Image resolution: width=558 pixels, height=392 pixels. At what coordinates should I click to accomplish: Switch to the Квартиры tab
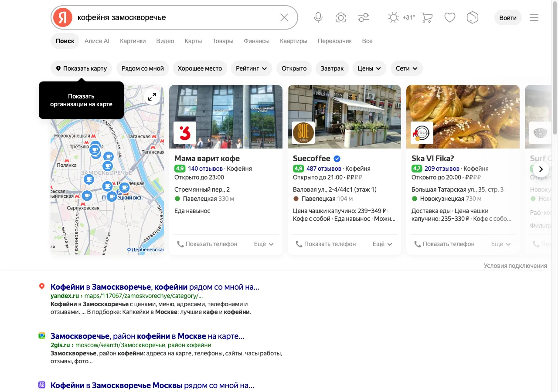click(293, 41)
